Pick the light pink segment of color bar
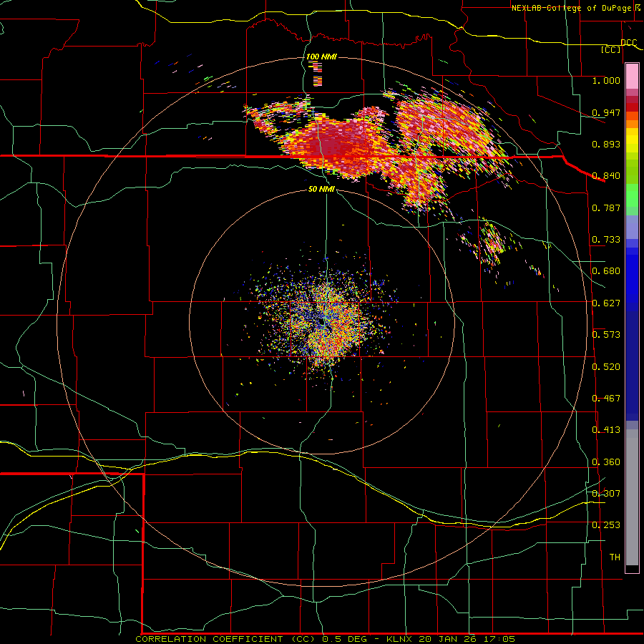Viewport: 644px width, 644px height. pos(632,77)
